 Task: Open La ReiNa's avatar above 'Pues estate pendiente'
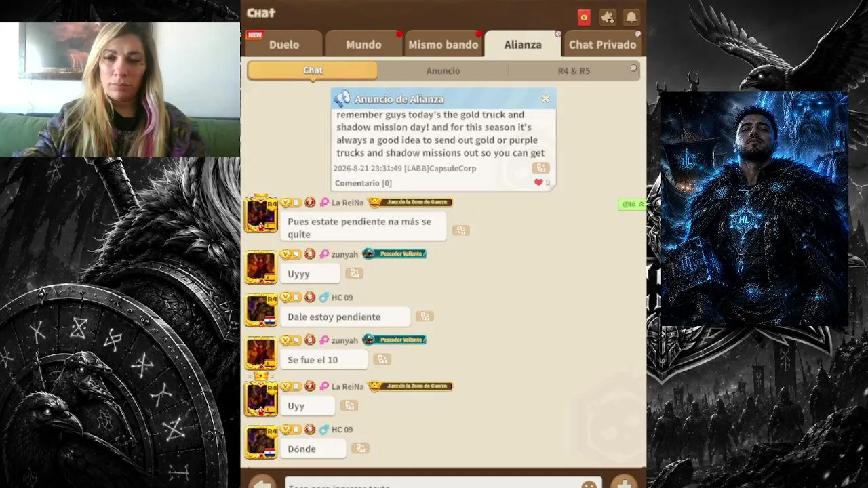(x=261, y=214)
